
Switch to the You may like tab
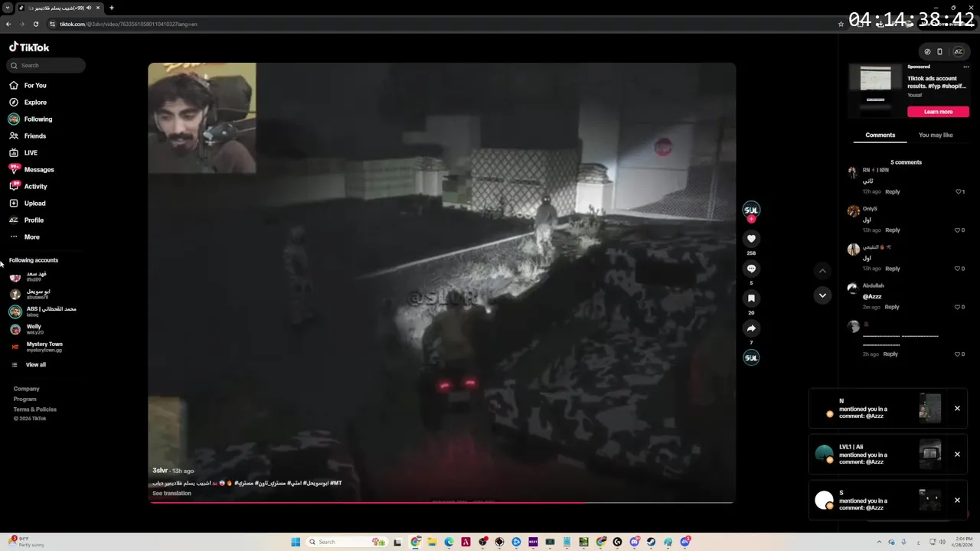tap(936, 135)
